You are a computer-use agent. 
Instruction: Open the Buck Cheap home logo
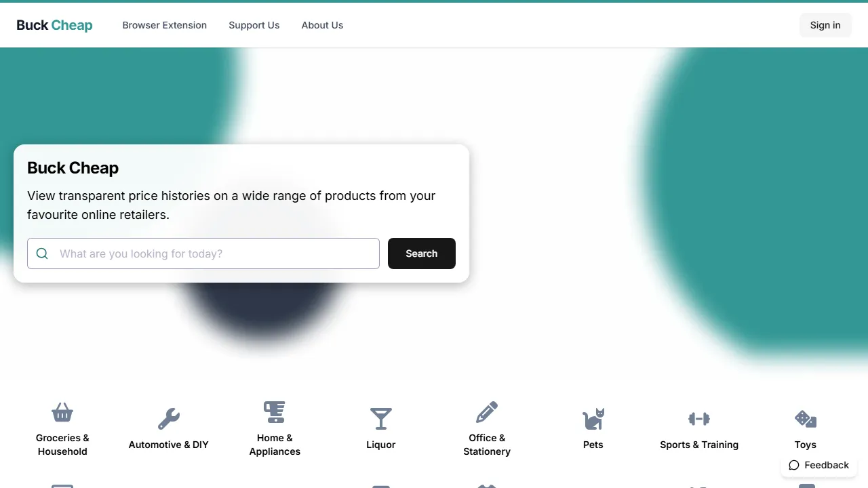[x=54, y=24]
